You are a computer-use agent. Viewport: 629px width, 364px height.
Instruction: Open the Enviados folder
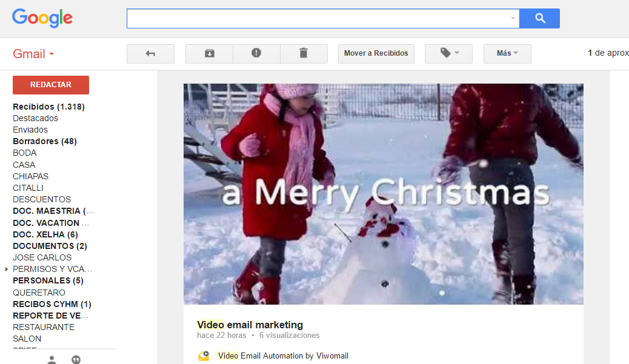30,130
